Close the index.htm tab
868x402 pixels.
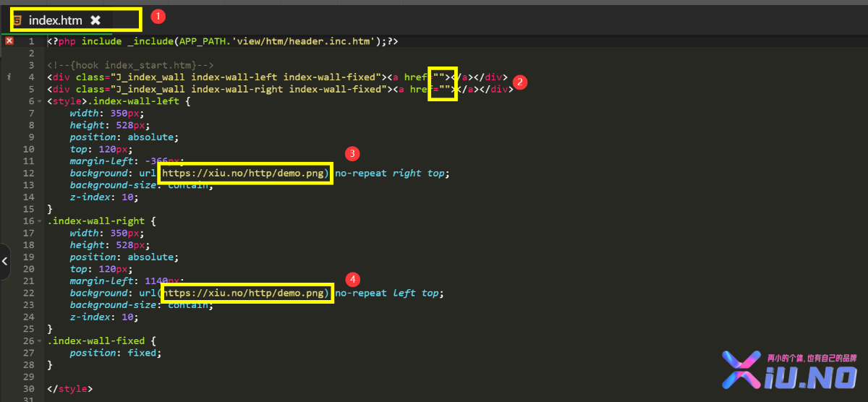click(x=95, y=20)
